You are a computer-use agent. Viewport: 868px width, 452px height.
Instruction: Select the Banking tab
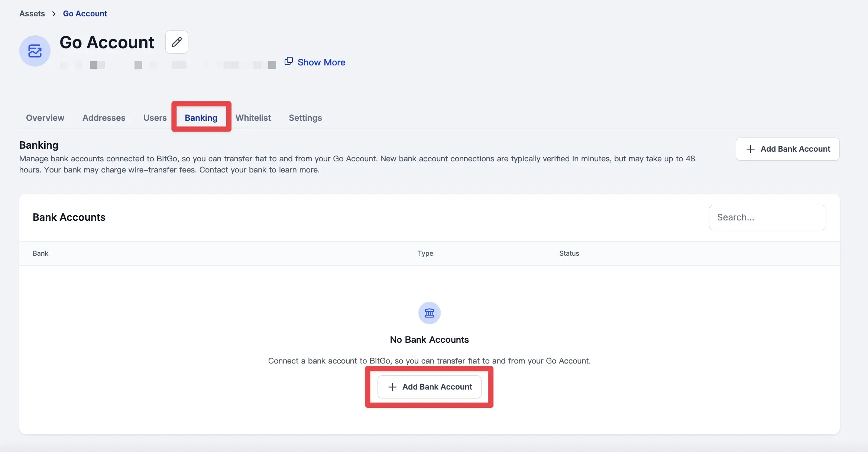coord(201,118)
